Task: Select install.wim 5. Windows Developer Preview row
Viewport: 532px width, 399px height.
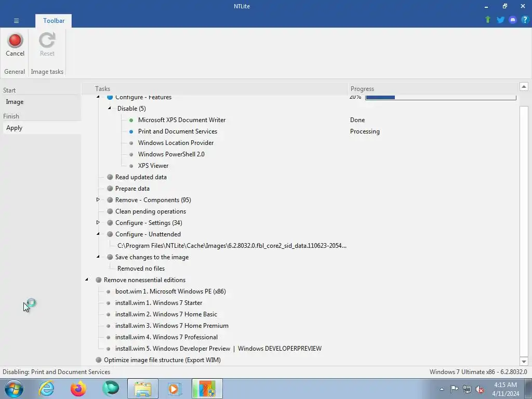Action: 218,349
